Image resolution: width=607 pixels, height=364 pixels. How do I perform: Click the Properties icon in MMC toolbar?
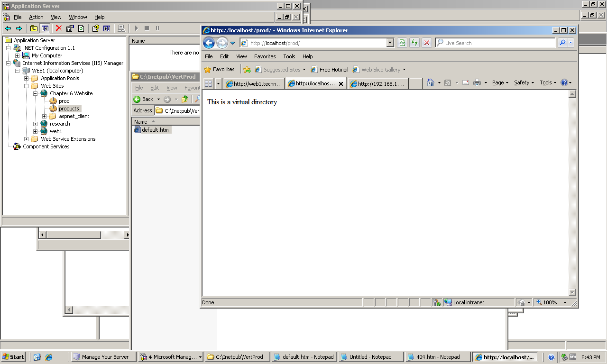click(70, 28)
